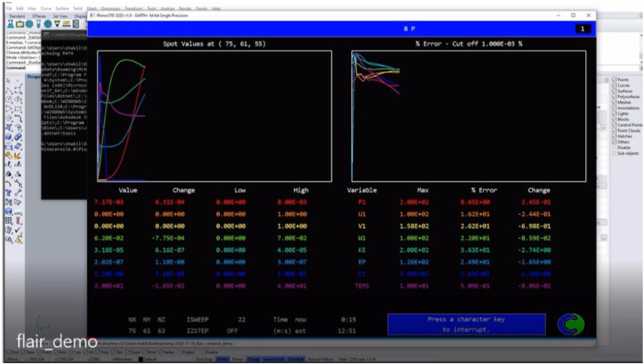Click the yellow folder icon in the RhinoCFD toolbar
Image resolution: width=644 pixels, height=364 pixels.
20,24
